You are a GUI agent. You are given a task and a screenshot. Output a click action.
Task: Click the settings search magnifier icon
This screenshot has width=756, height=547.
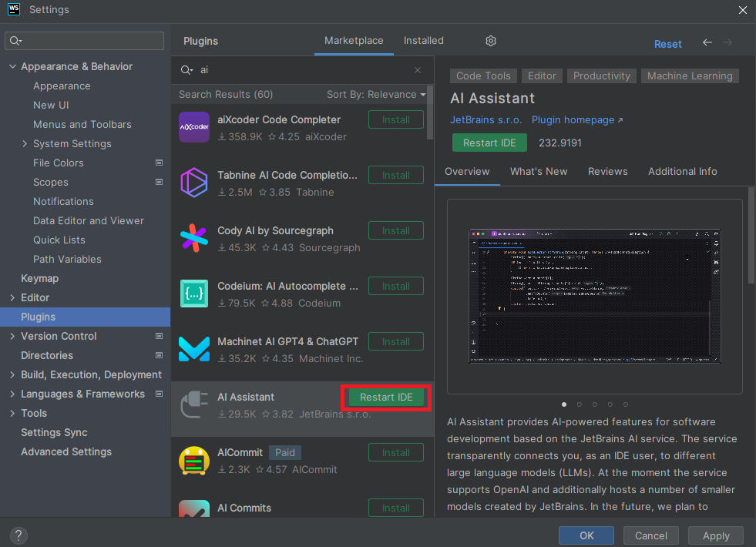[x=15, y=41]
